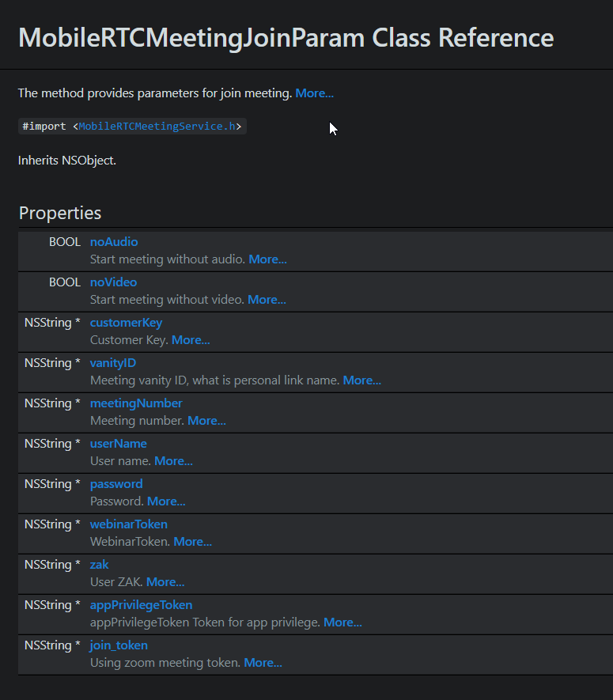This screenshot has height=700, width=613.
Task: Expand More for Meeting vanity ID description
Action: [x=361, y=380]
